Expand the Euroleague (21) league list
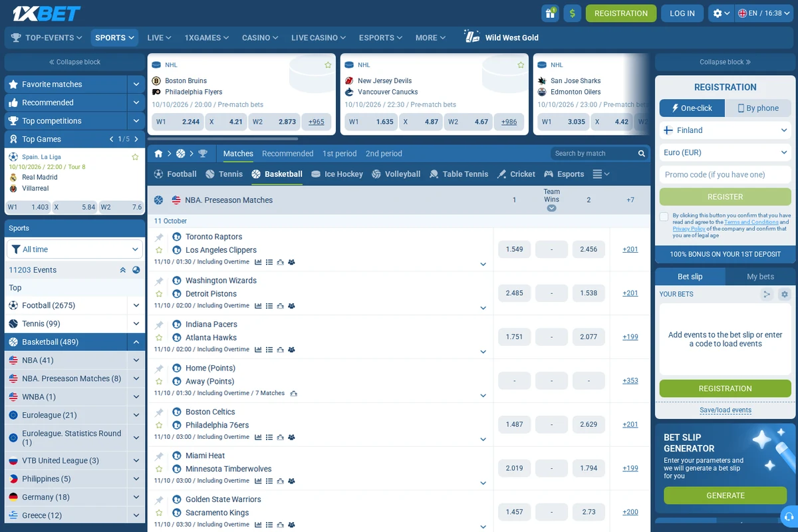 136,415
